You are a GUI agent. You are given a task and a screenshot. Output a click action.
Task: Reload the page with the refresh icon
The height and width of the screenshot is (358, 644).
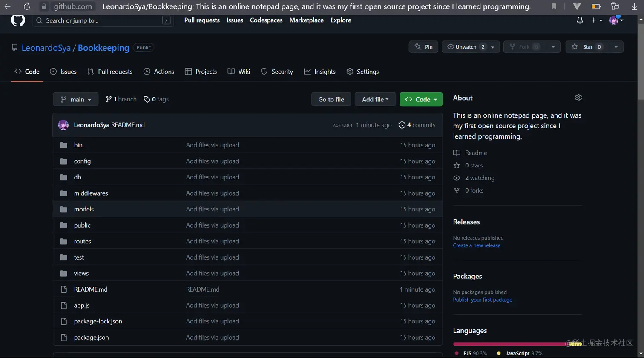tap(27, 6)
